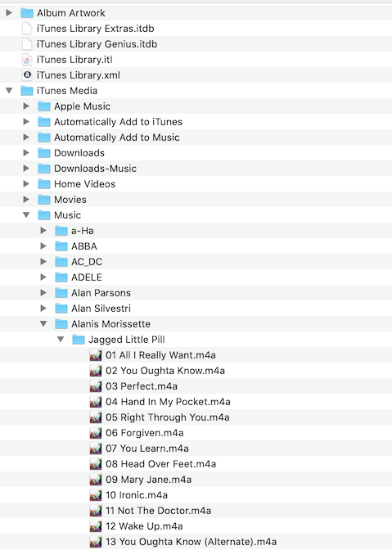The width and height of the screenshot is (392, 550).
Task: Click 10 Ironic.m4a artwork icon
Action: (x=96, y=495)
